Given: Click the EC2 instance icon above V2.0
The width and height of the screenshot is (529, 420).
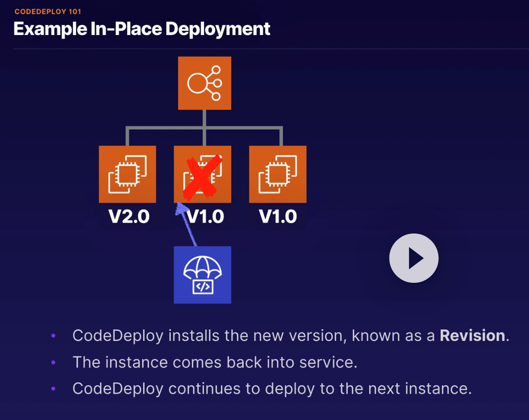Looking at the screenshot, I should pyautogui.click(x=128, y=174).
